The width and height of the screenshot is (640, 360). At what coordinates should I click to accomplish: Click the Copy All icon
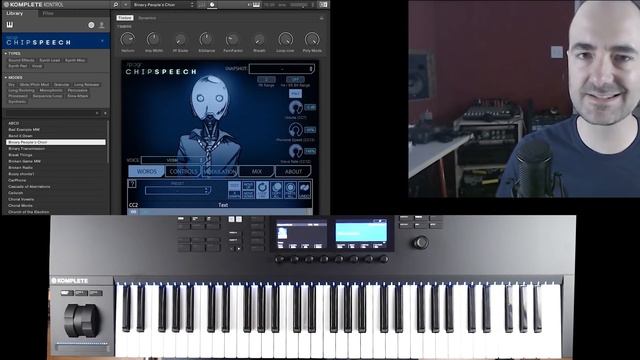tap(276, 190)
